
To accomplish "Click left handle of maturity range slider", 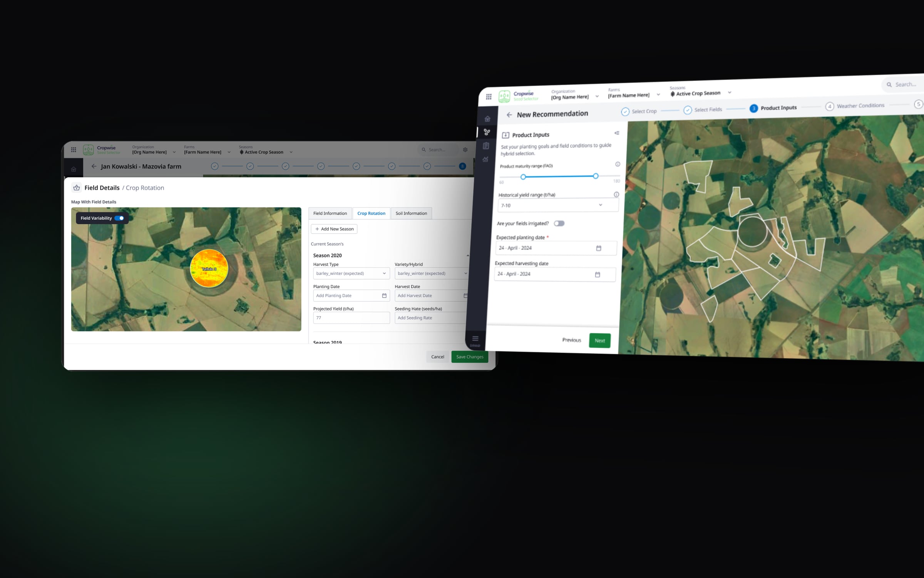I will click(523, 177).
